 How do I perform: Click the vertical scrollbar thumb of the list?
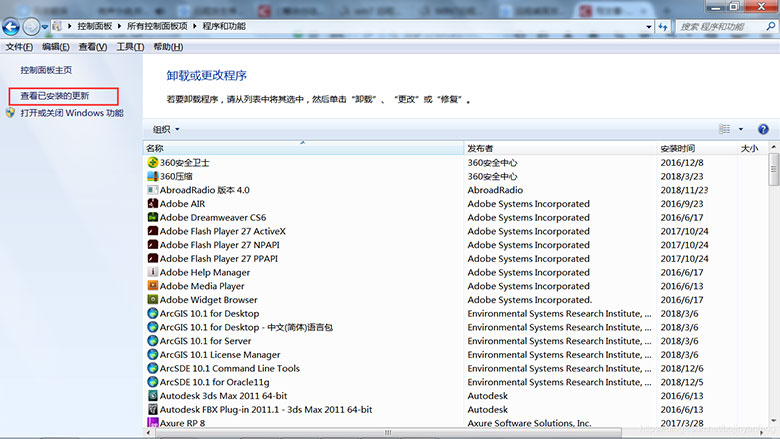click(774, 169)
